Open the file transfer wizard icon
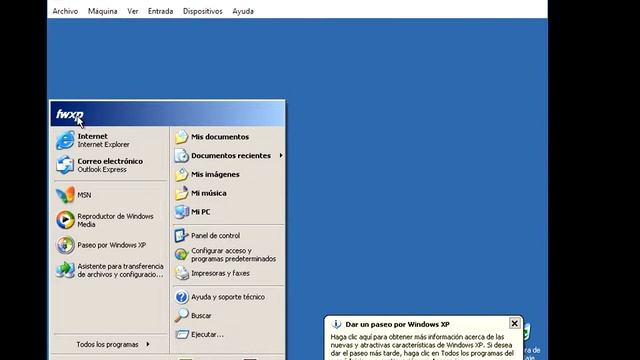Viewport: 640px width, 360px height. coord(65,270)
